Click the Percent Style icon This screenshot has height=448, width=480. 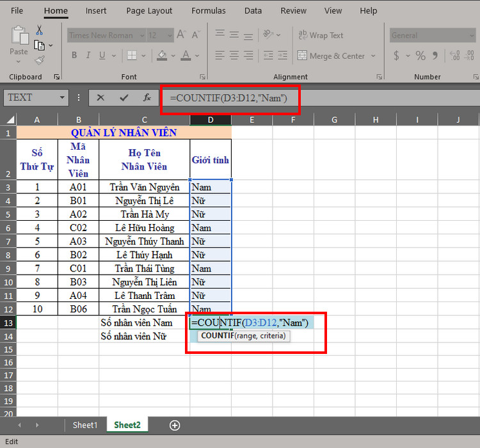[x=420, y=56]
